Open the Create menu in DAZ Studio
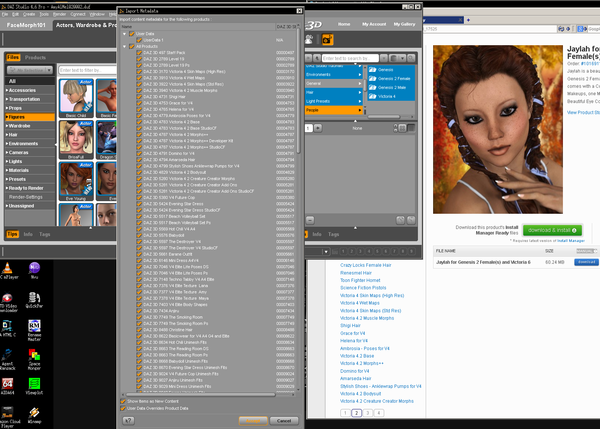Image resolution: width=600 pixels, height=429 pixels. coord(29,14)
